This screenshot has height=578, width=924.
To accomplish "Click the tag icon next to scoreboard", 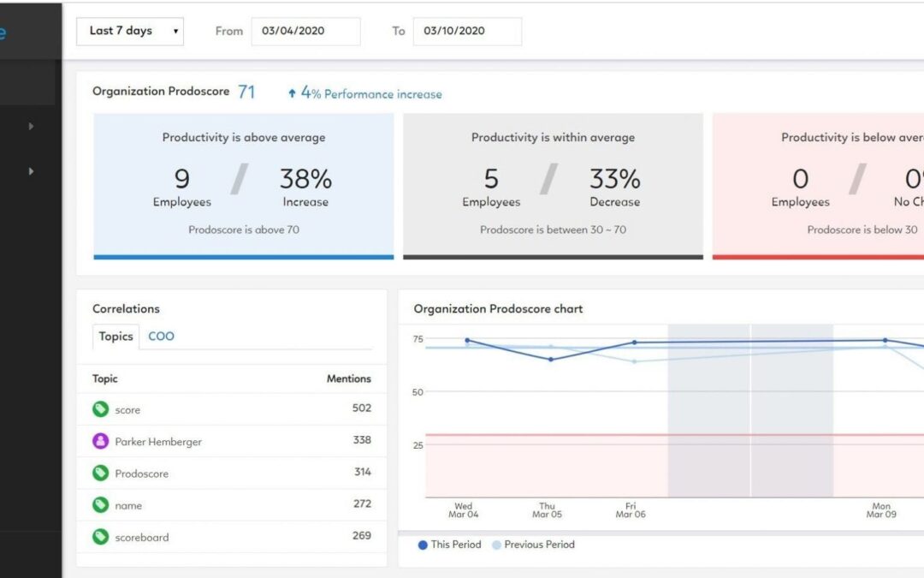I will tap(101, 537).
